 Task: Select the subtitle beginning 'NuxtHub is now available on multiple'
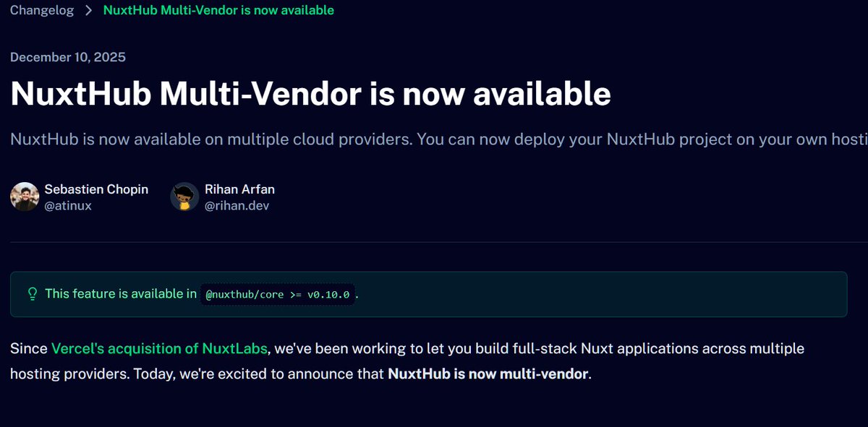coord(439,139)
